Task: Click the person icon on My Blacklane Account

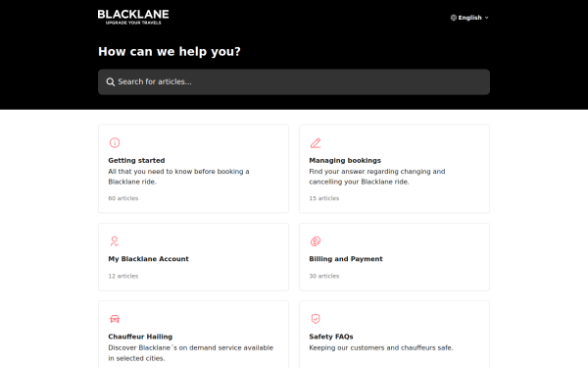Action: pos(115,241)
